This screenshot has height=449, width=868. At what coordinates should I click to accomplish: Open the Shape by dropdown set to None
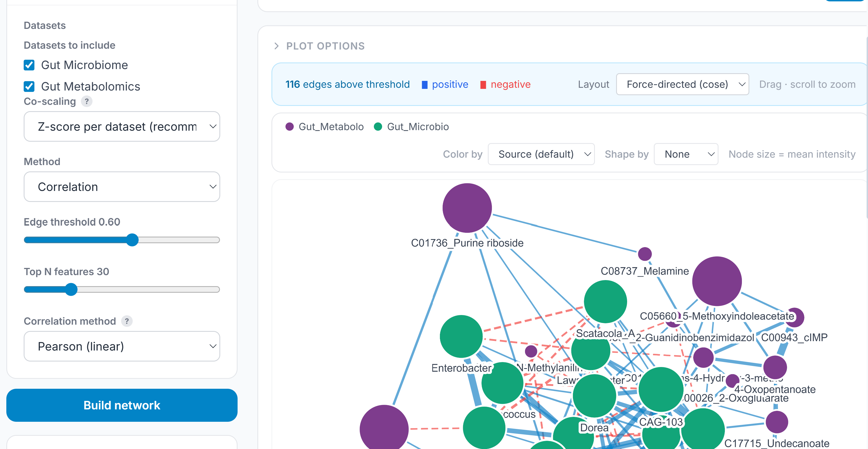686,154
